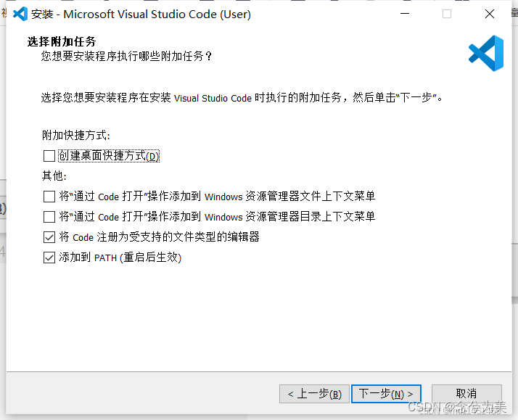Close the installer window
This screenshot has width=518, height=420.
pos(490,14)
